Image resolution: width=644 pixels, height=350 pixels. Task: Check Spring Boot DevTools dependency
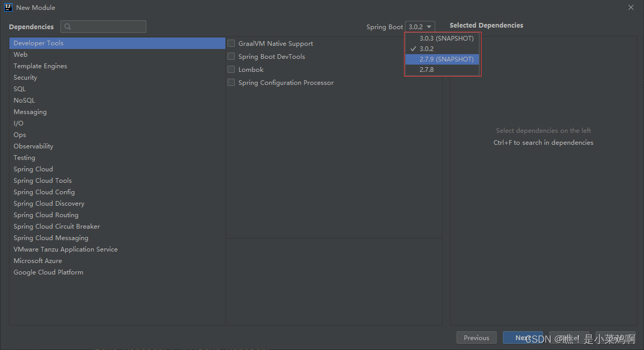231,57
